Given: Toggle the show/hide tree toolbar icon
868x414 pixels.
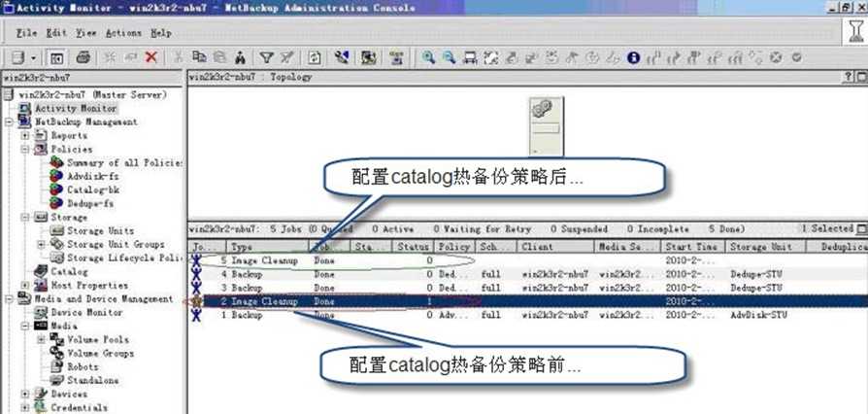Looking at the screenshot, I should (57, 57).
